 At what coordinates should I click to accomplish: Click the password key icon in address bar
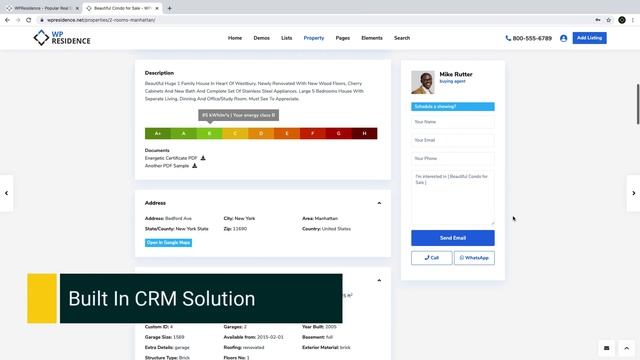pyautogui.click(x=598, y=20)
